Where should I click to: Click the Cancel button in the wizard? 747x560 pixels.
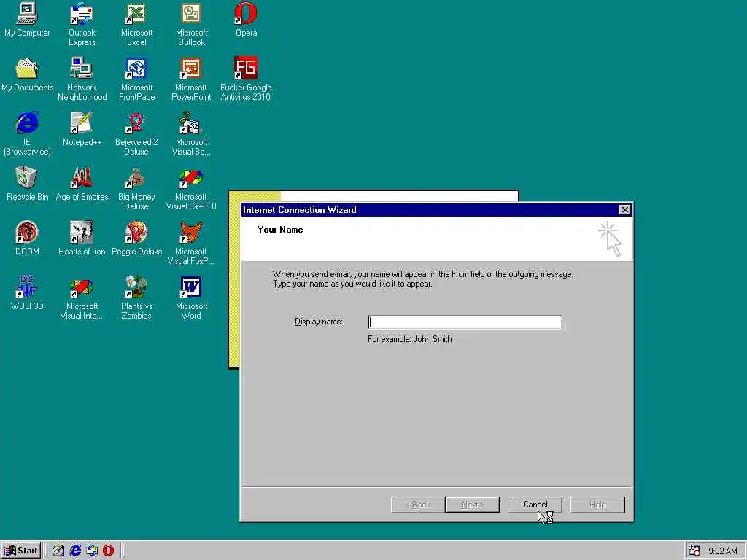tap(535, 505)
